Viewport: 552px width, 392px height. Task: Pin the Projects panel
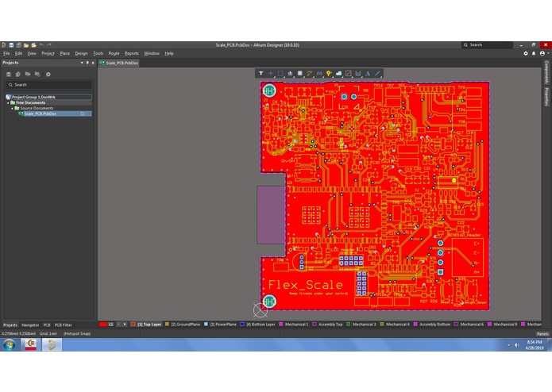pyautogui.click(x=87, y=63)
